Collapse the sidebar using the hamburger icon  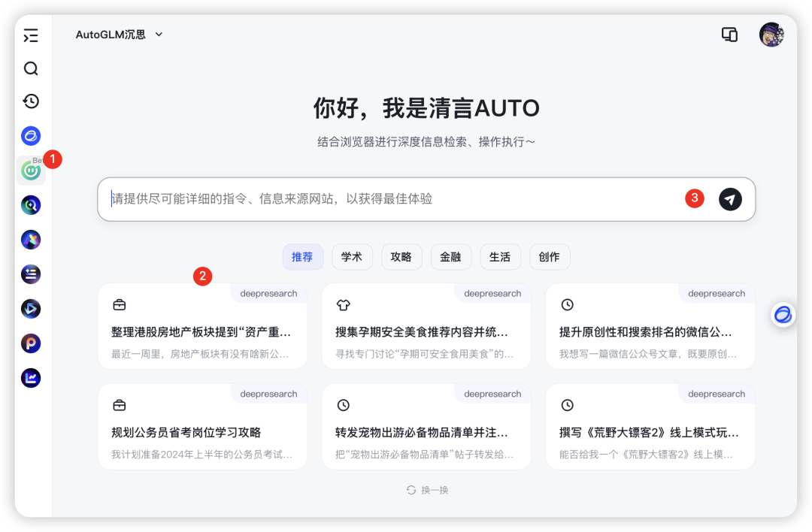coord(31,35)
